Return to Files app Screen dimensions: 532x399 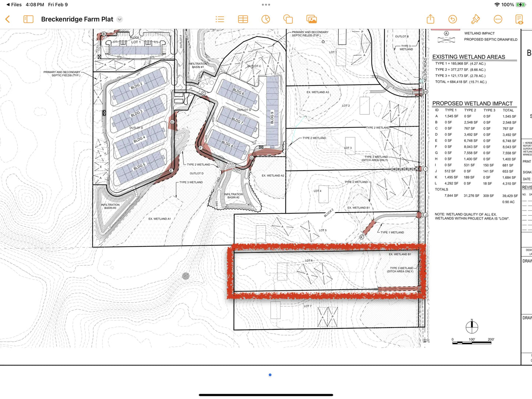pos(14,4)
